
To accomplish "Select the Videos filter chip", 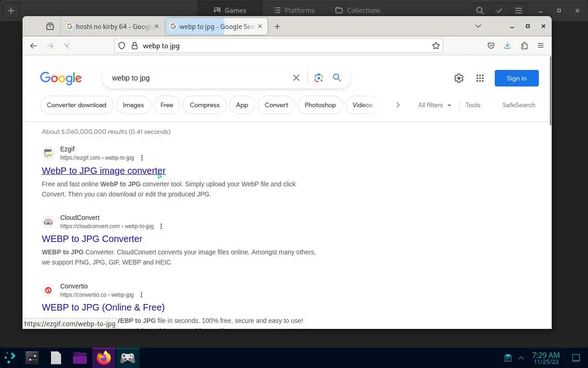I will click(x=362, y=105).
